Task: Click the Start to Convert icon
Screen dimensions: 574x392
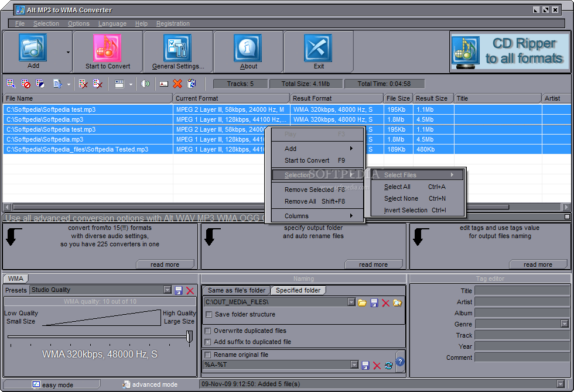Action: pos(107,48)
